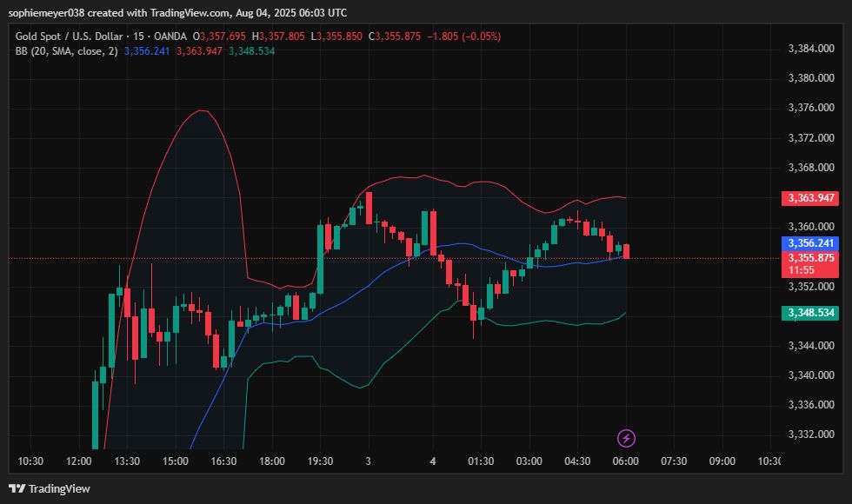Screen dimensions: 852x504
Task: Click the green 3,348.534 tag on the price axis
Action: pyautogui.click(x=810, y=313)
